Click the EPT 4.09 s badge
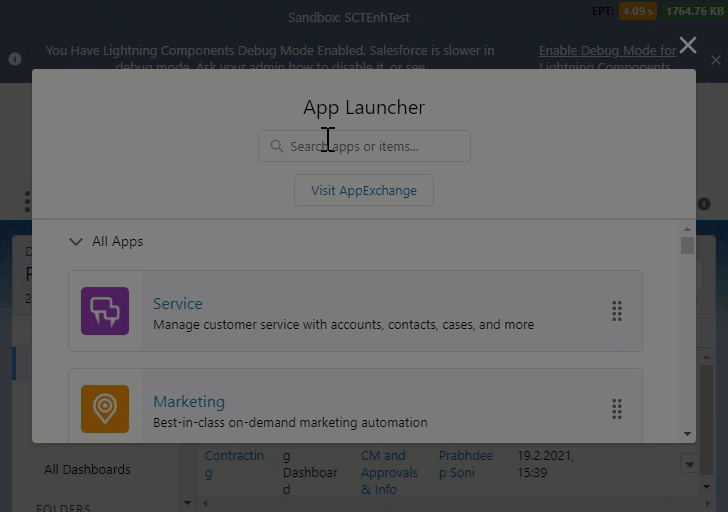Image resolution: width=728 pixels, height=512 pixels. pyautogui.click(x=636, y=12)
